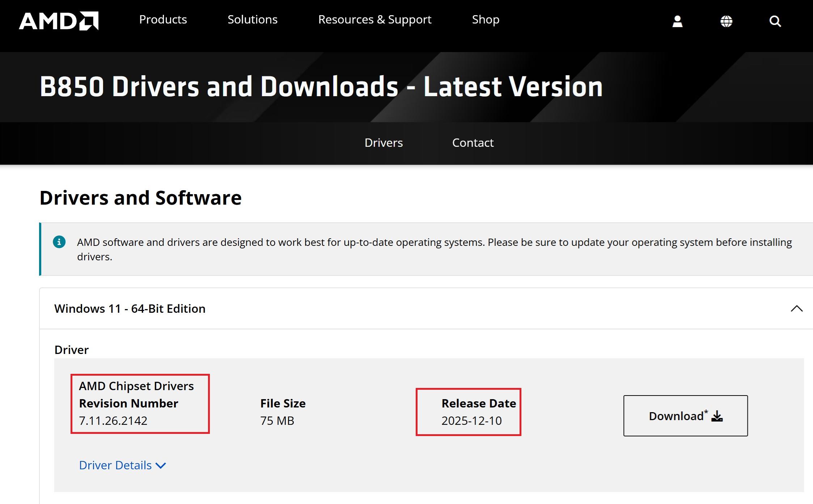Collapse Windows 11 64-Bit Edition section

click(796, 308)
